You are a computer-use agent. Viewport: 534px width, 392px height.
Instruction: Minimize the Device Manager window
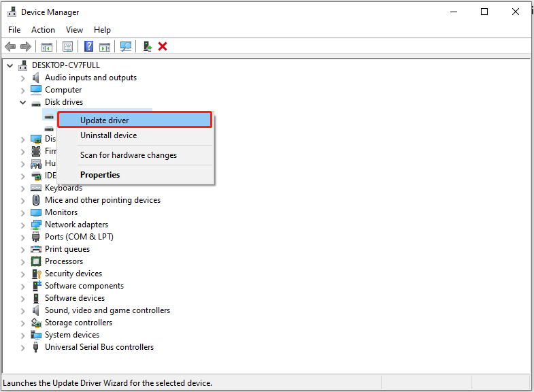point(454,12)
